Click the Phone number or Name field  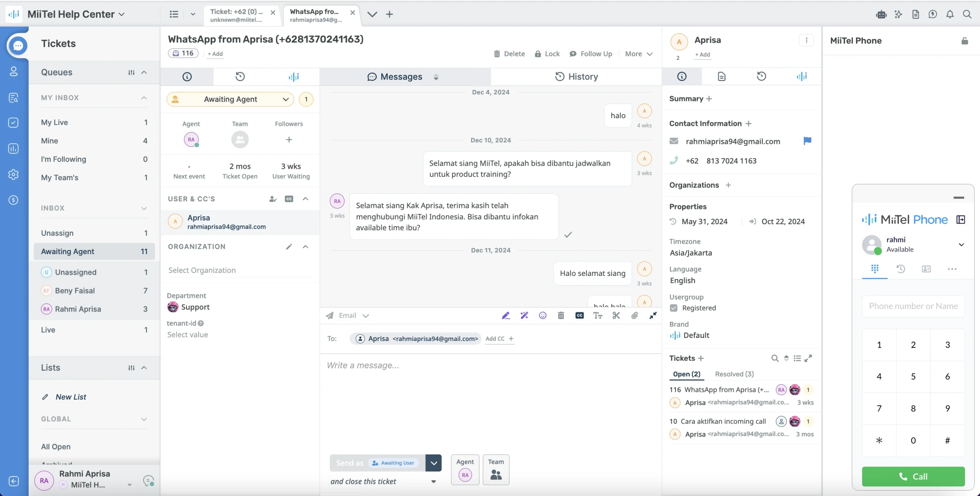[x=913, y=306]
